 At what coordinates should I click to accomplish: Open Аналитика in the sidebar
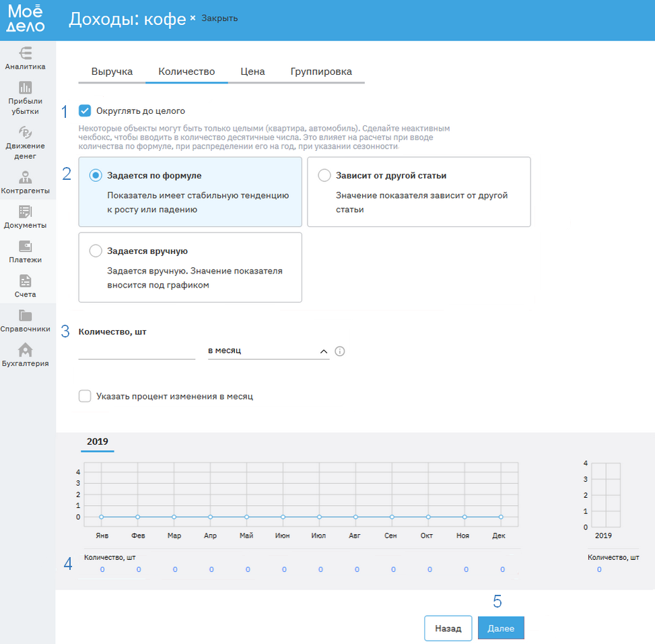click(x=25, y=59)
